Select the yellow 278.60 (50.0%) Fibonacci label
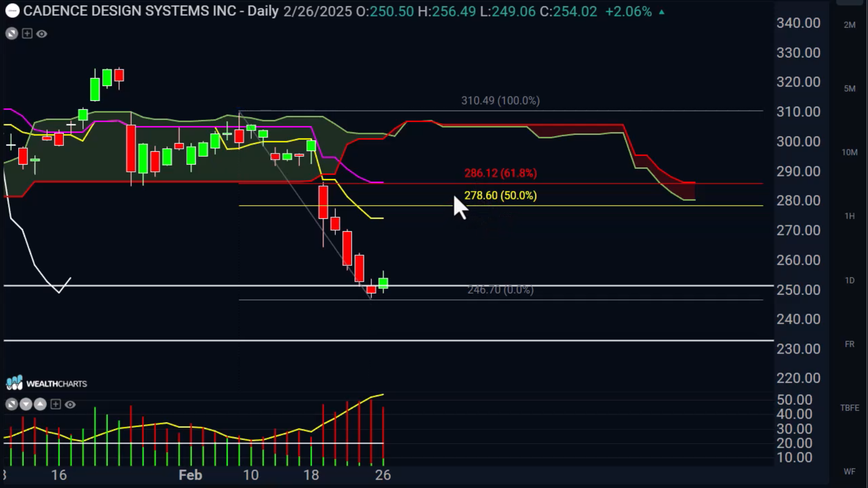Image resolution: width=868 pixels, height=488 pixels. click(x=500, y=195)
